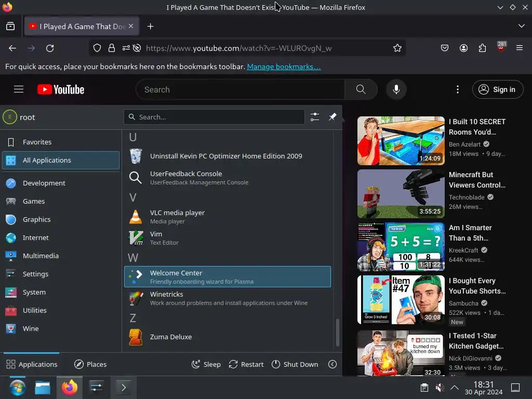The width and height of the screenshot is (532, 399).
Task: Open the YouTube guide hamburger menu
Action: pos(19,89)
